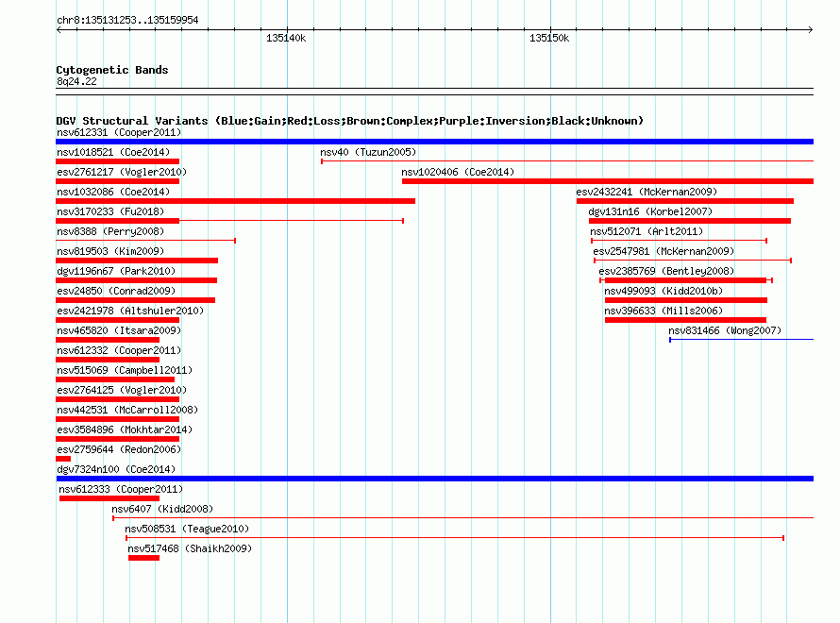Click the blue bar under dgv7324n100
This screenshot has width=840, height=623.
[x=434, y=479]
